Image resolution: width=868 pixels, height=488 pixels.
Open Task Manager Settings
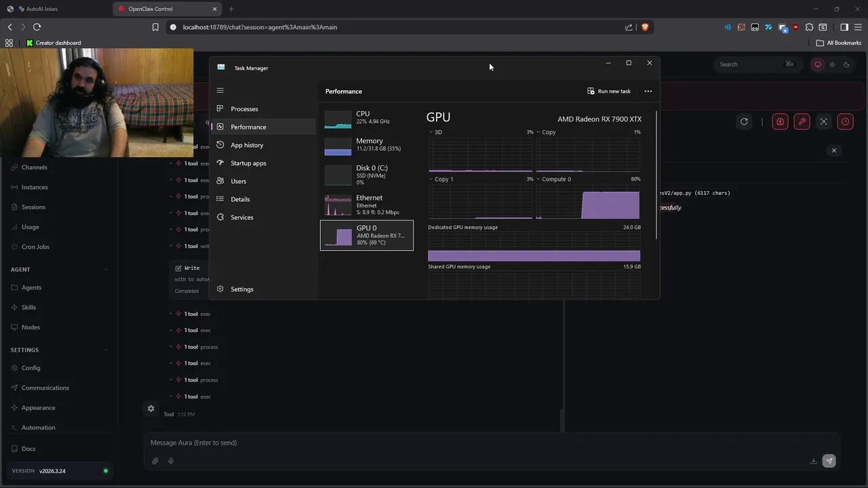[263, 289]
